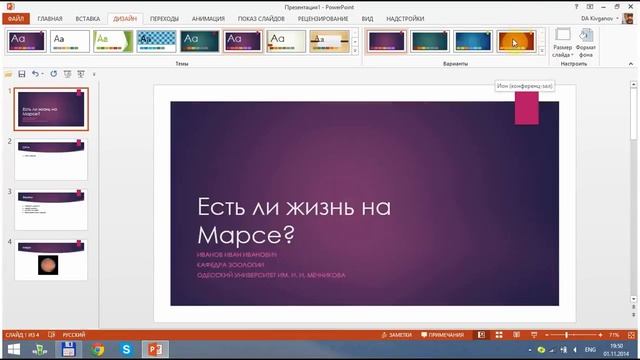The height and width of the screenshot is (360, 640).
Task: Open the ПОКАЗ СЛАЙДОВ ribbon tab
Action: (x=261, y=19)
